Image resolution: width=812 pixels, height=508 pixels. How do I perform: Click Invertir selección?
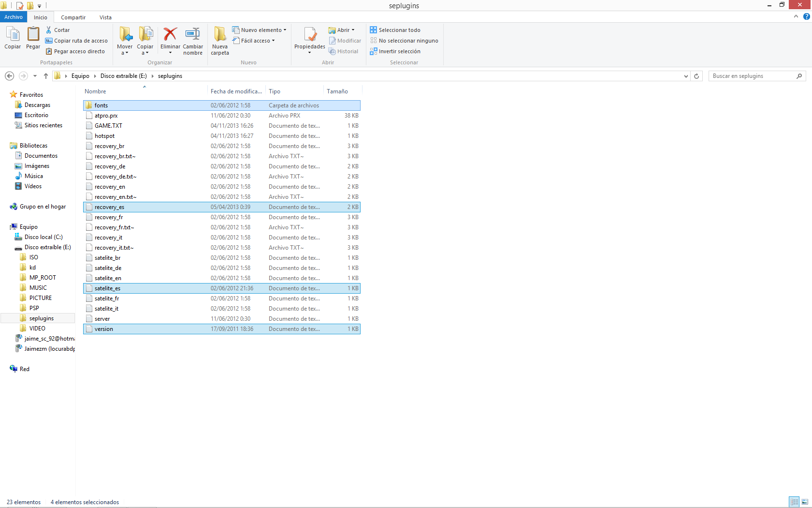(399, 51)
